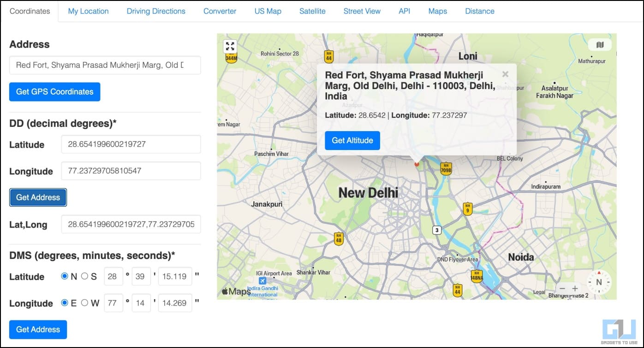Click the latitude degrees field 28
The image size is (644, 348).
pos(113,276)
